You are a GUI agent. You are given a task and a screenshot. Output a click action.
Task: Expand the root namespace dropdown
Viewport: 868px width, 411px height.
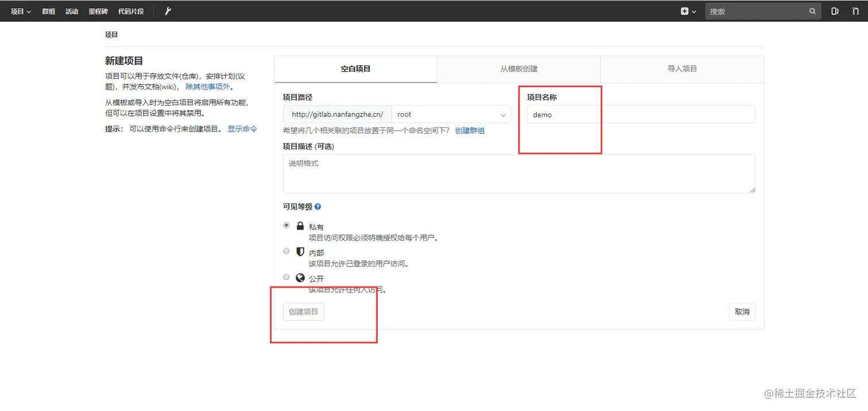click(451, 114)
